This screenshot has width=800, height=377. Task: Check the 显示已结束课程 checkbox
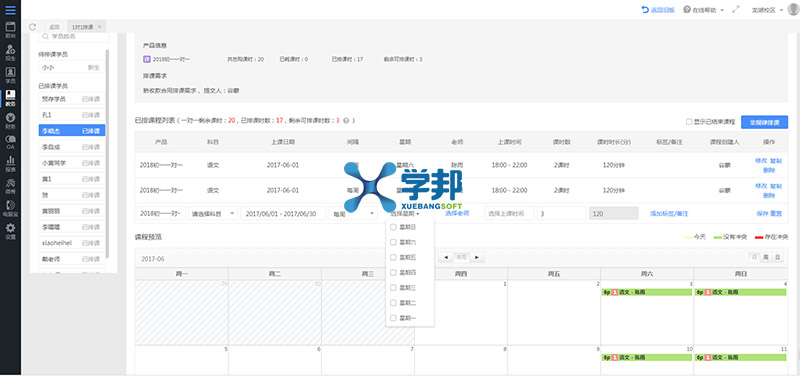(x=689, y=122)
